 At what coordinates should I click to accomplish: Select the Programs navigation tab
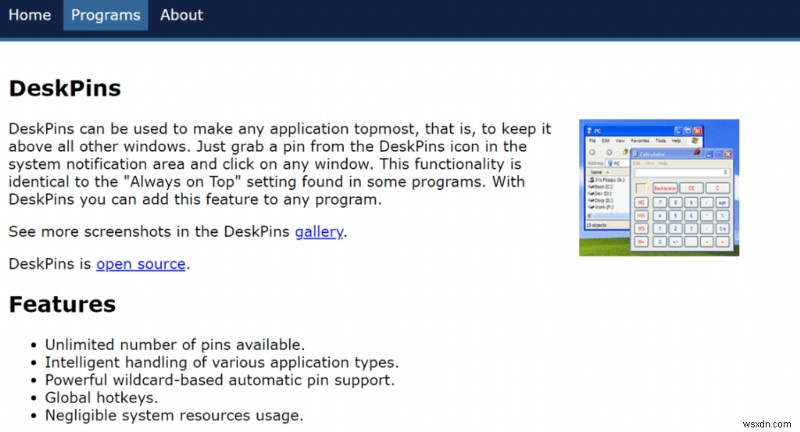[x=105, y=15]
